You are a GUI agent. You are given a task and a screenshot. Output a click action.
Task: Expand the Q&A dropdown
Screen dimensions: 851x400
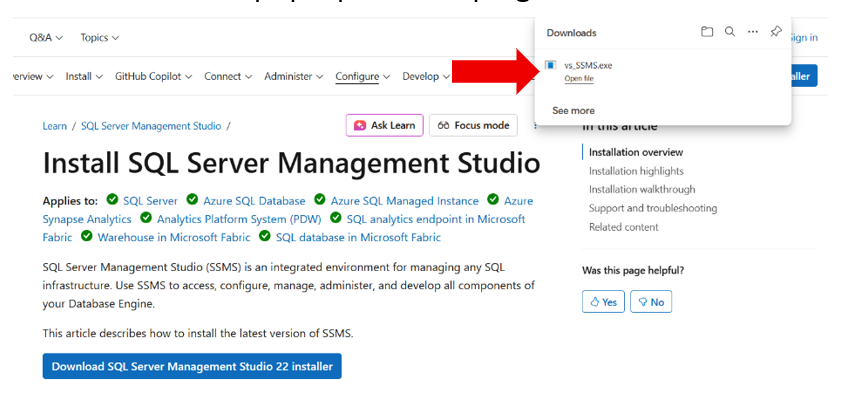pyautogui.click(x=46, y=37)
